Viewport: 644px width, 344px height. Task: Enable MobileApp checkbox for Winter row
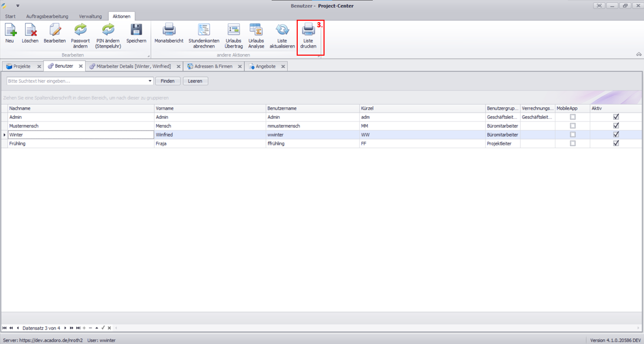click(x=573, y=135)
